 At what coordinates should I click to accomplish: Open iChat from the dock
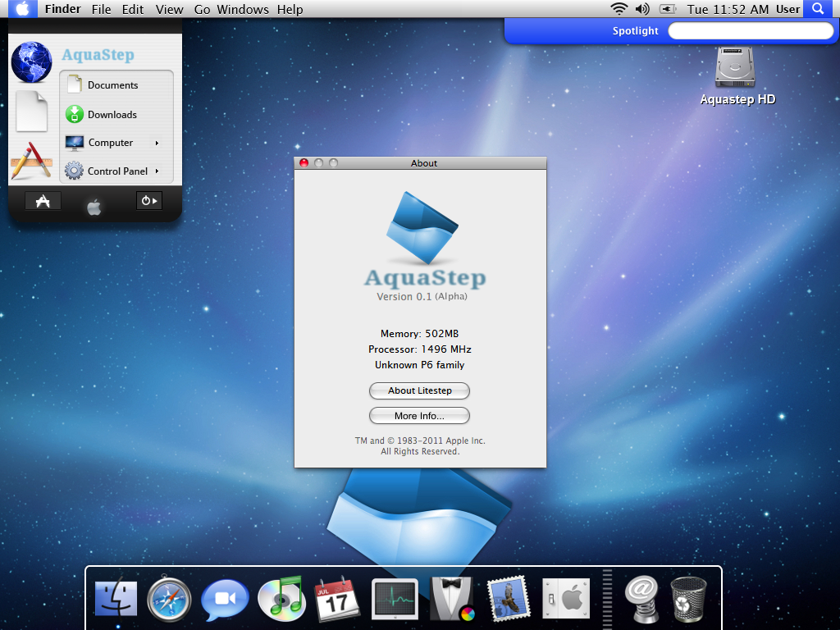point(225,599)
